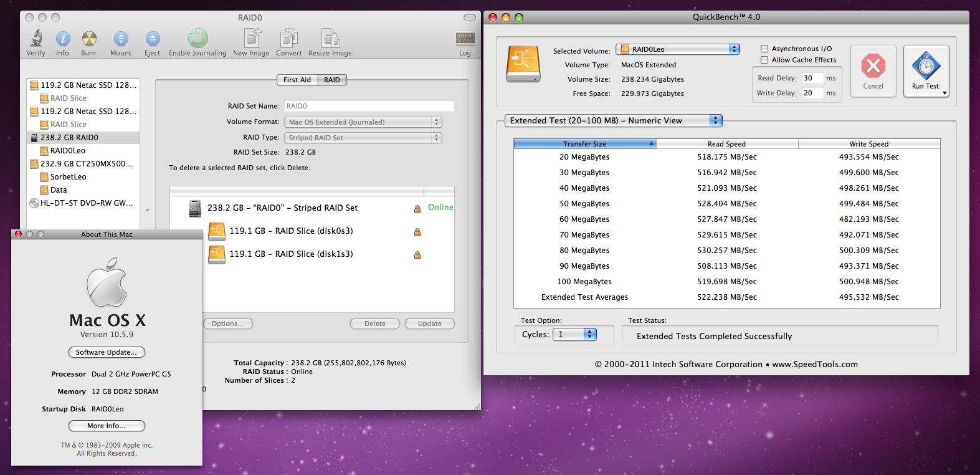Click the RAID Set Name field
Screen dimensions: 980x475
369,106
